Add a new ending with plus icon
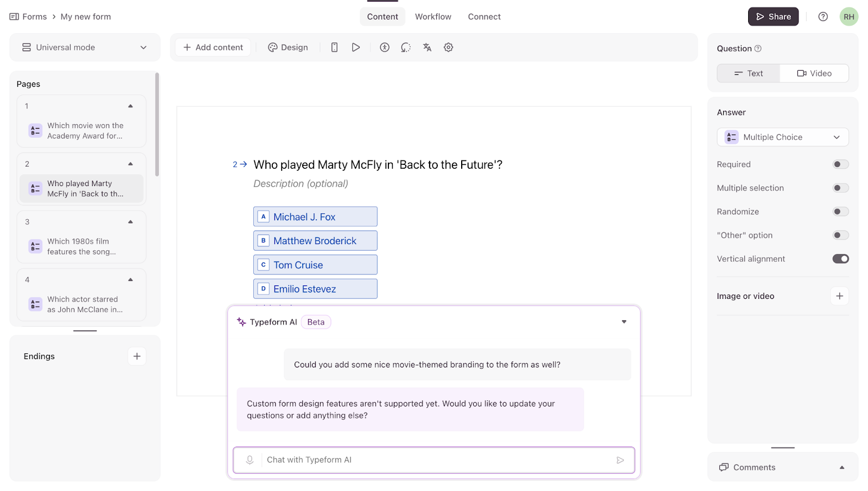868x491 pixels. [137, 356]
